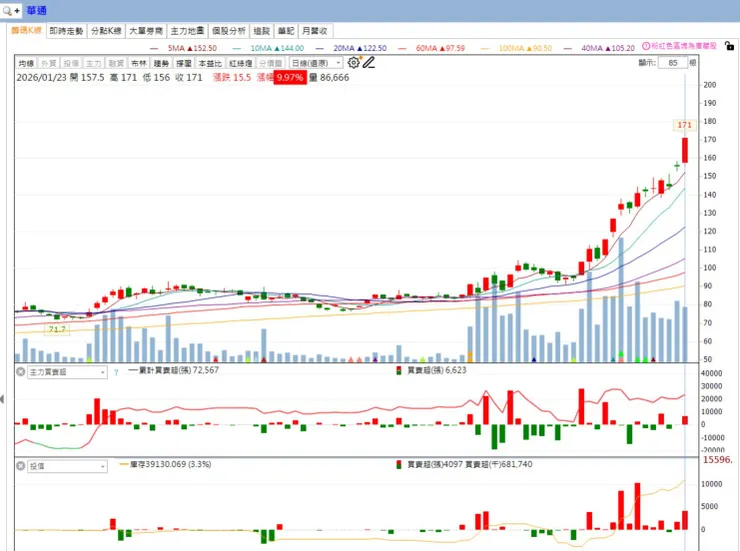The image size is (740, 551).
Task: Click the 10MA legend line swatch
Action: (x=236, y=48)
